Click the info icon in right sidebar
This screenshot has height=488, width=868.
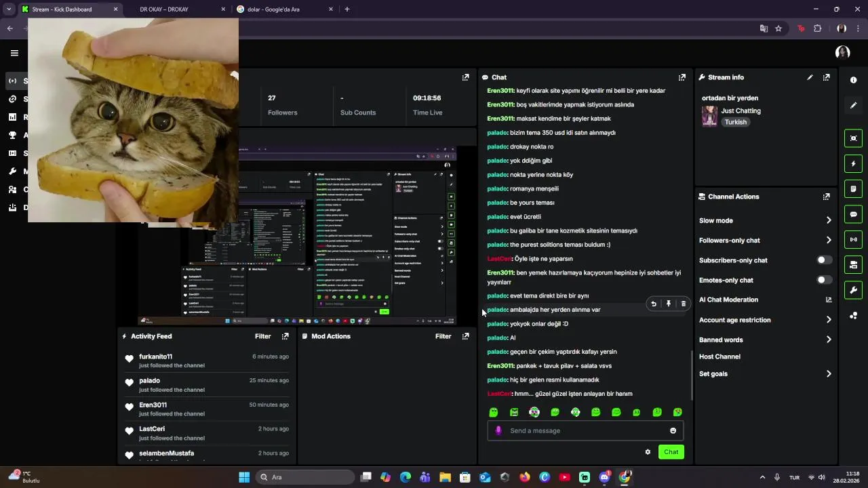[x=853, y=80]
